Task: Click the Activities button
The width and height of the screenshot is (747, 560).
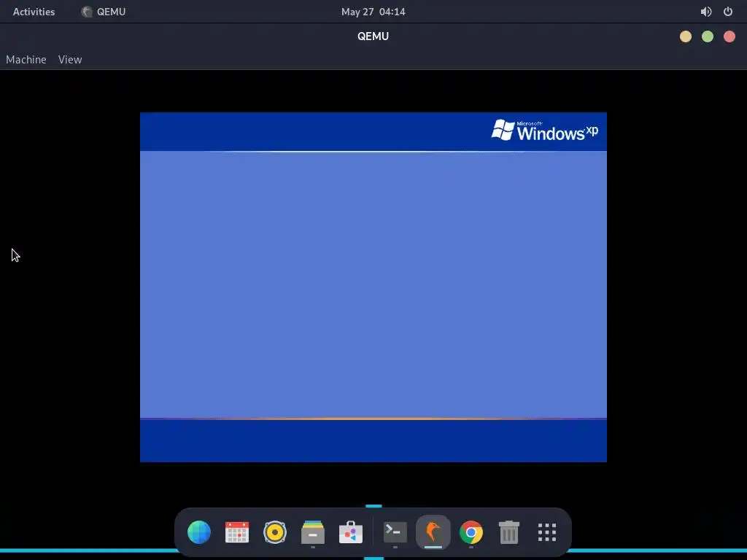Action: [34, 12]
